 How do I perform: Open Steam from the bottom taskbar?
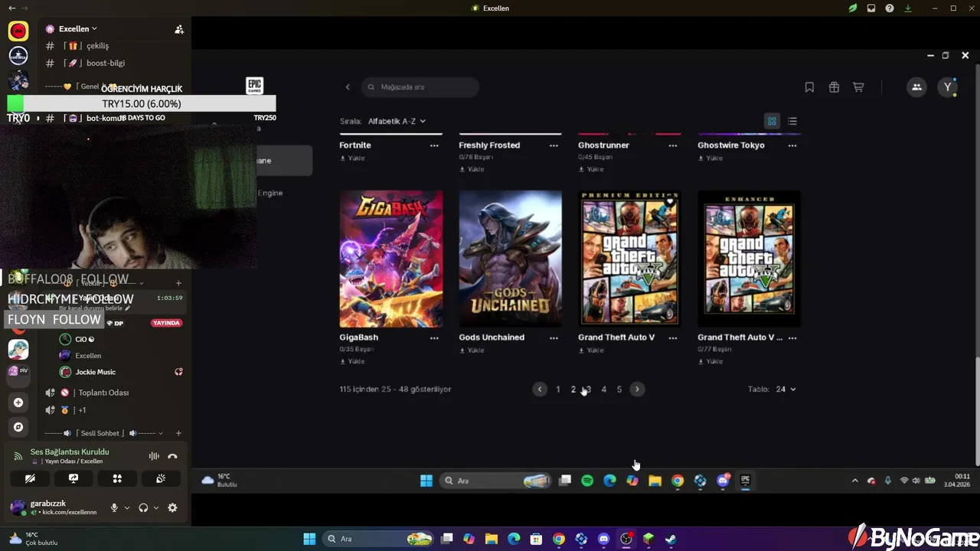(670, 539)
